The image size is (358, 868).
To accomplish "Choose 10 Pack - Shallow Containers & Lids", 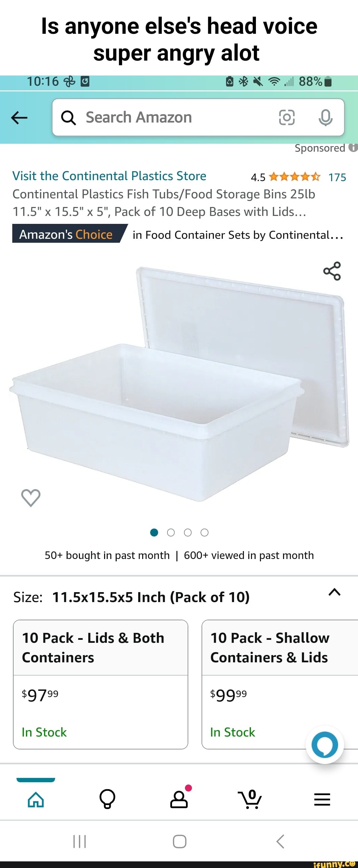I will pyautogui.click(x=280, y=684).
